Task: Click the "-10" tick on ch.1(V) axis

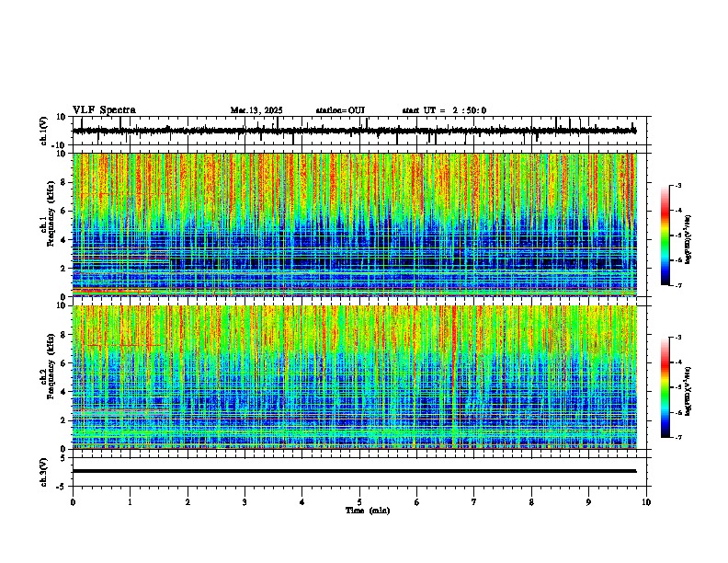Action: pyautogui.click(x=60, y=145)
